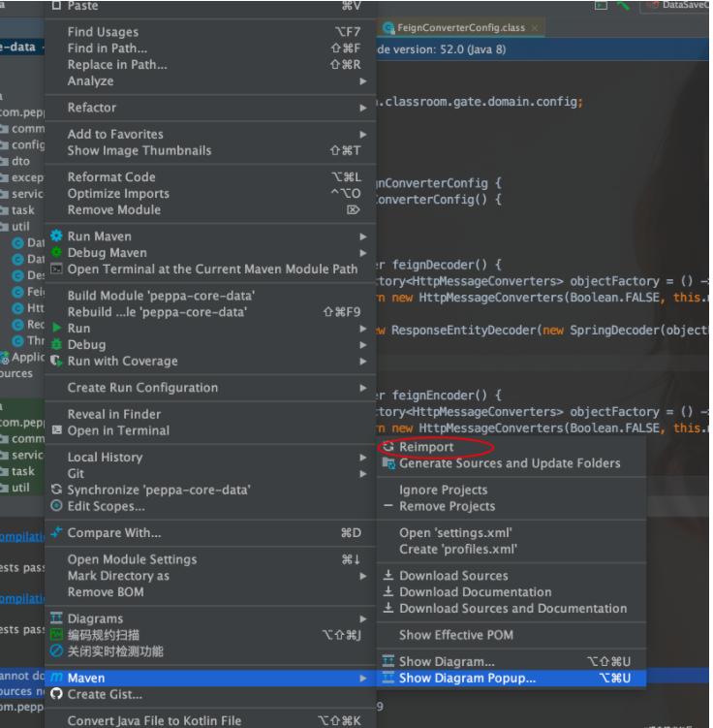Click the Run with Coverage icon
713x728 pixels.
[x=56, y=362]
